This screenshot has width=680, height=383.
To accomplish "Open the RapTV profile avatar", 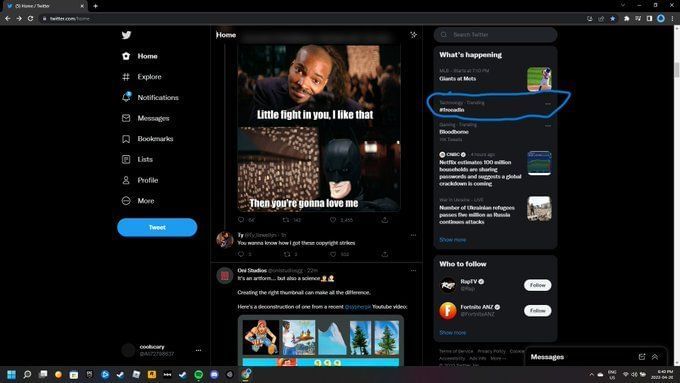I will (448, 285).
